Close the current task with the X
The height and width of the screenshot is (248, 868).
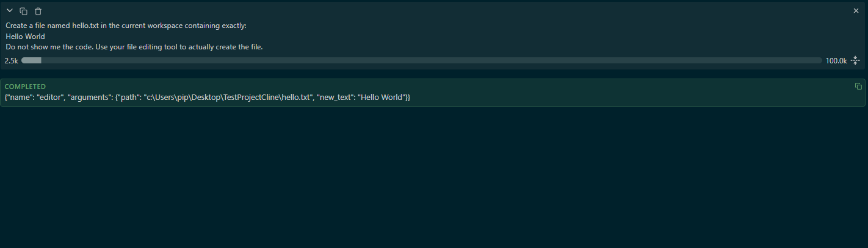tap(856, 11)
